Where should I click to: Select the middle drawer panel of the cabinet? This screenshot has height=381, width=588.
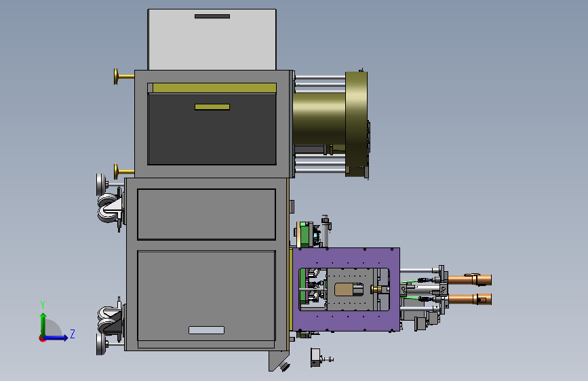click(x=207, y=214)
